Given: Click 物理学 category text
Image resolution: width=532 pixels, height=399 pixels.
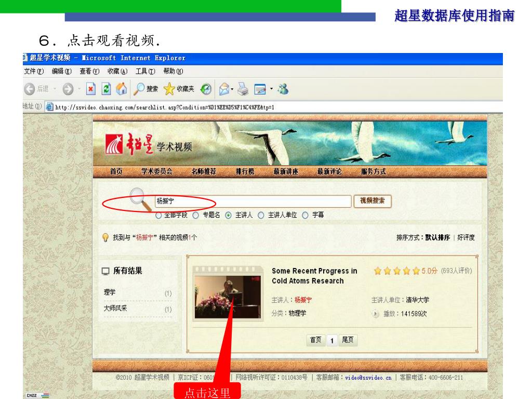Looking at the screenshot, I should (x=297, y=313).
